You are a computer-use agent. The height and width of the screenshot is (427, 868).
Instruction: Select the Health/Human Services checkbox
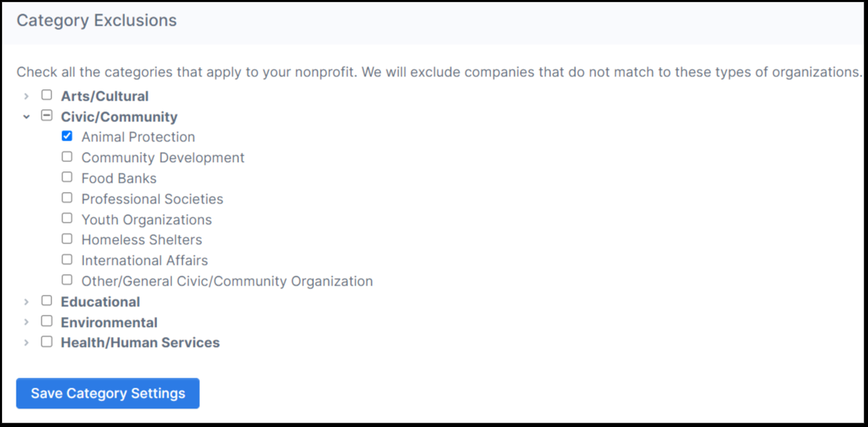click(x=46, y=341)
